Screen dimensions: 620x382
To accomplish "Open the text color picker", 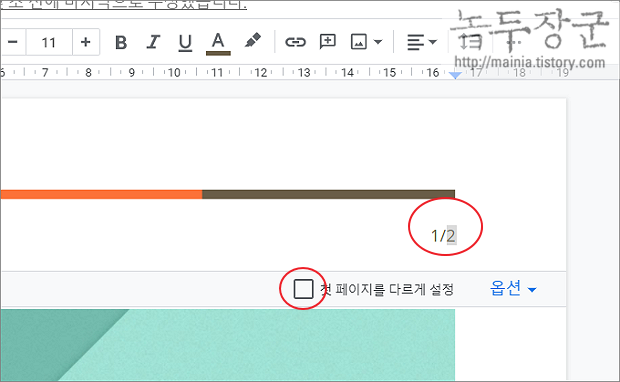I will (218, 43).
